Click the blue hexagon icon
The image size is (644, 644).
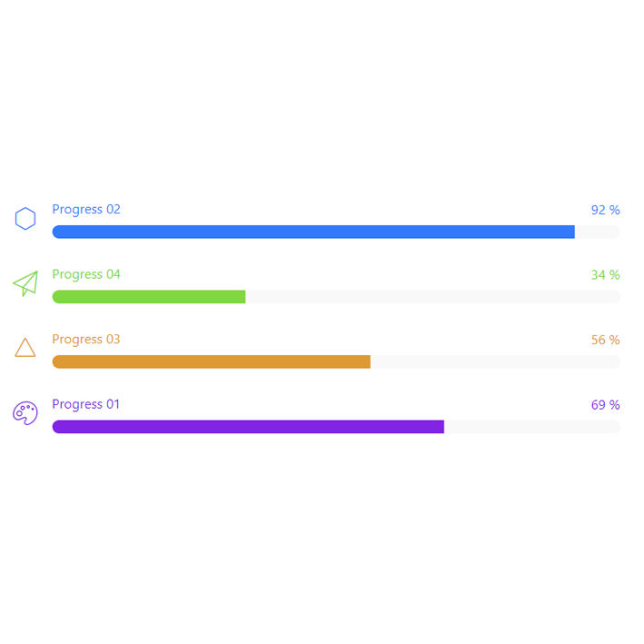tap(25, 219)
